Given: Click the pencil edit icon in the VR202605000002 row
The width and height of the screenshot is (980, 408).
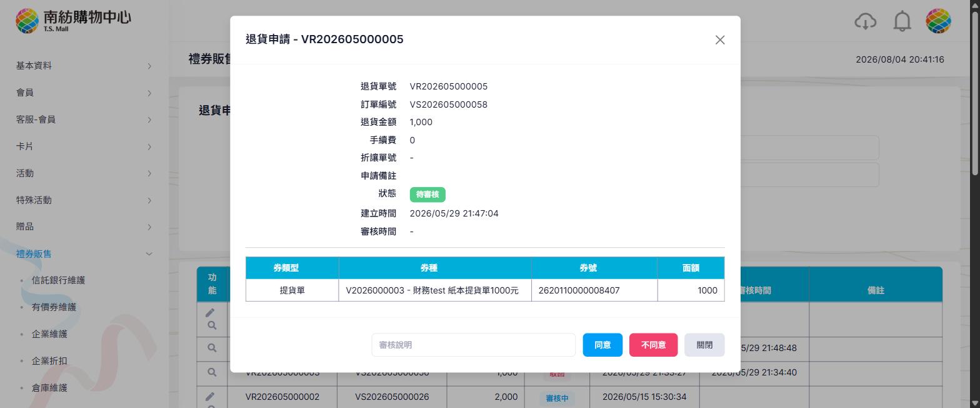Looking at the screenshot, I should (x=210, y=396).
